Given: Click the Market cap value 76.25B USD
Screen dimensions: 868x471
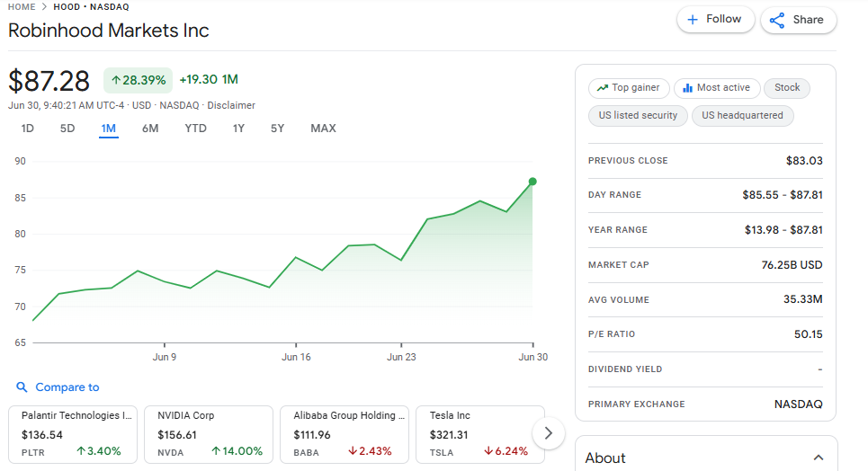Looking at the screenshot, I should 792,264.
